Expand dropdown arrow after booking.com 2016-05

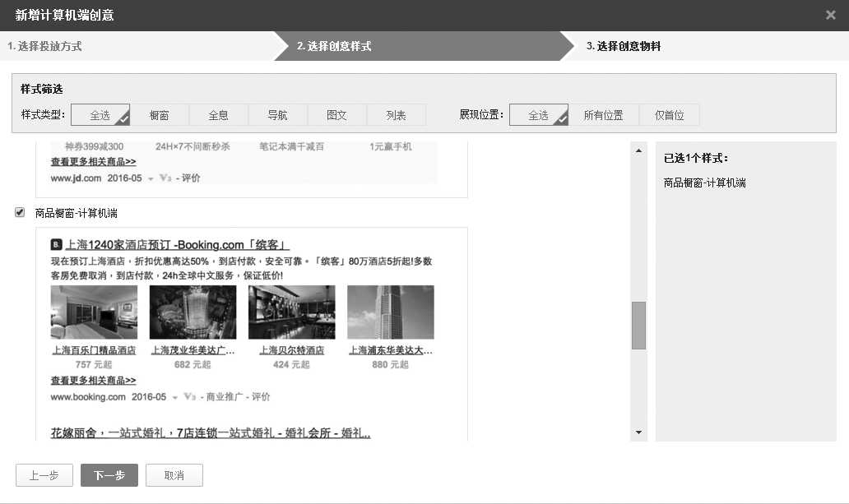(x=174, y=398)
